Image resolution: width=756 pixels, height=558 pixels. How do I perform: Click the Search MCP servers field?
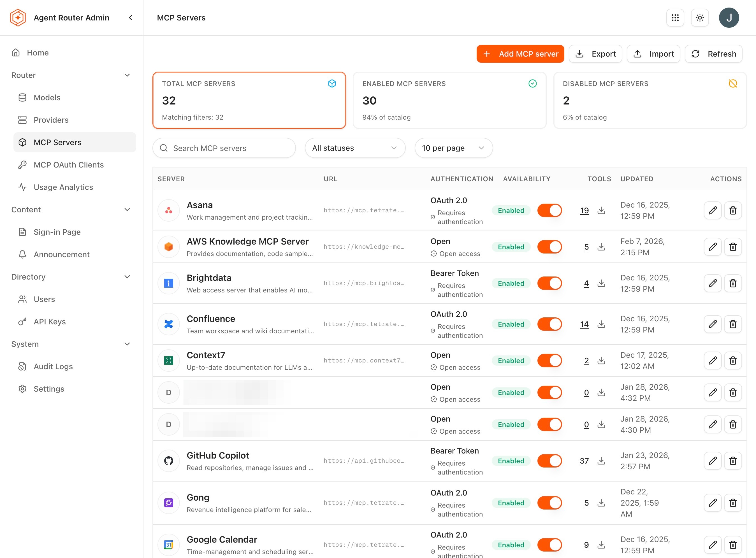coord(224,148)
